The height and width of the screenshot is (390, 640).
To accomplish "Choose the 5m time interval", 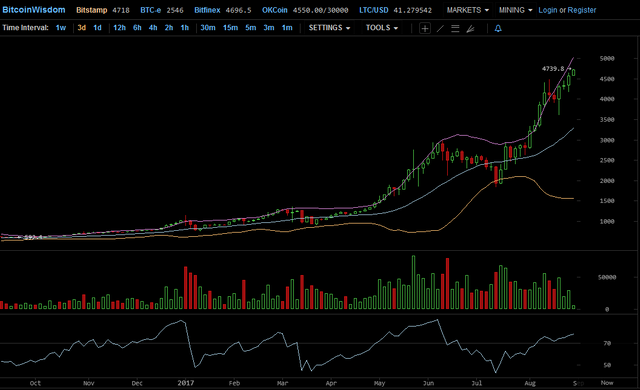I will (x=251, y=28).
